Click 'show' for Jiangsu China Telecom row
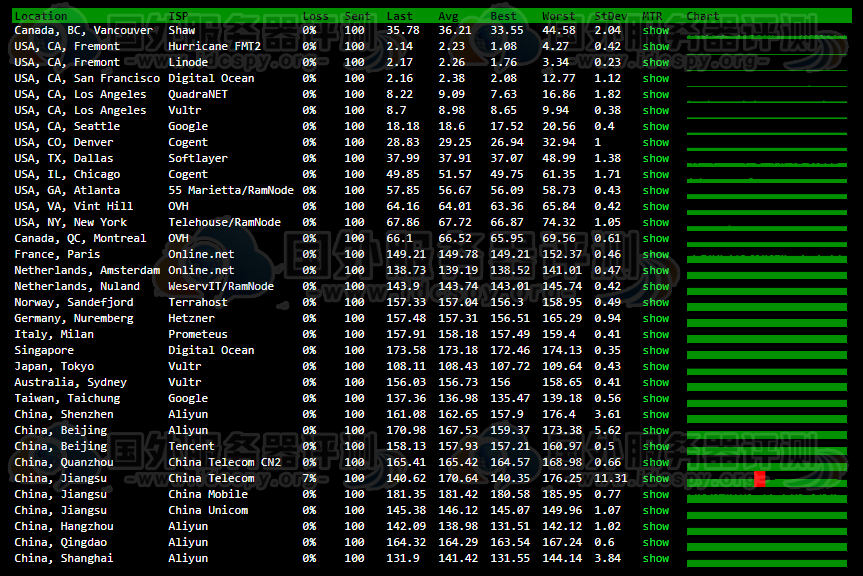This screenshot has height=576, width=863. [x=656, y=478]
